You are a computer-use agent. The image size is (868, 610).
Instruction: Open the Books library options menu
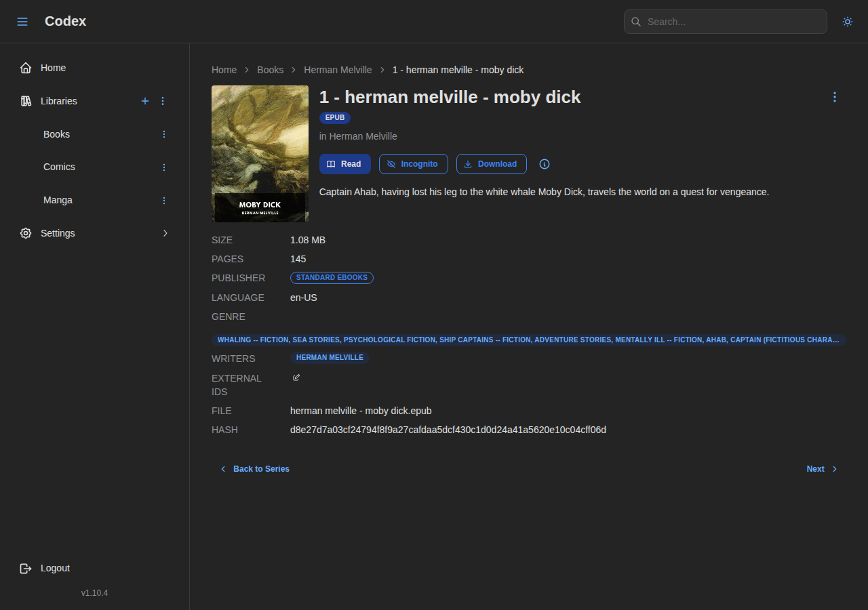[x=164, y=134]
